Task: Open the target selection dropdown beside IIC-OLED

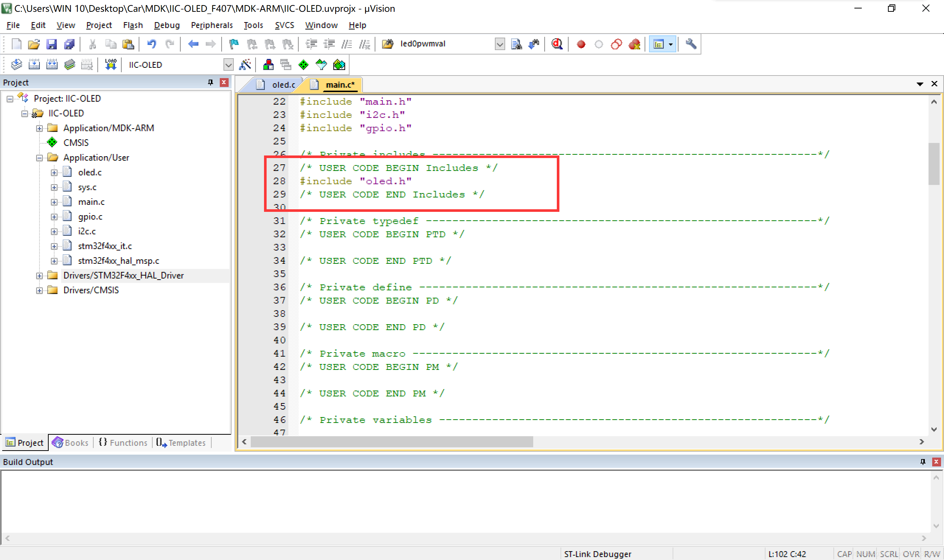Action: point(229,64)
